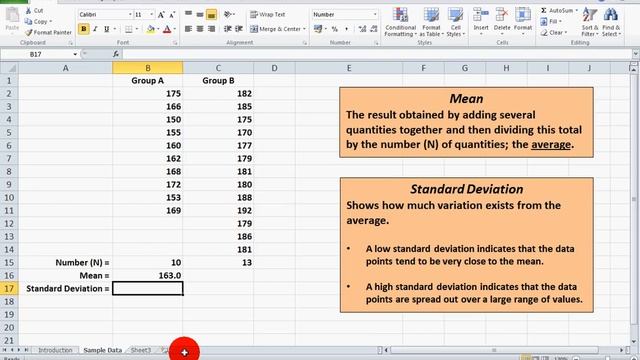640x360 pixels.
Task: Click the Select All corner button
Action: [9, 68]
